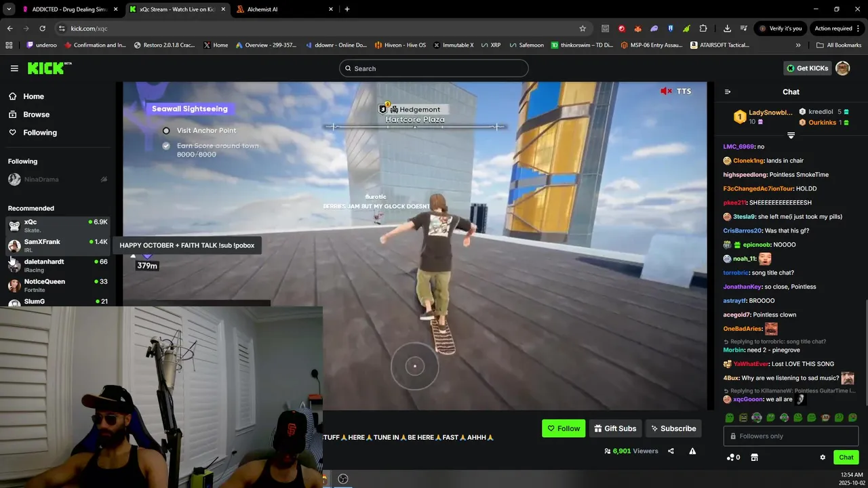868x488 pixels.
Task: Click the viewers count 6,901
Action: coord(631,451)
